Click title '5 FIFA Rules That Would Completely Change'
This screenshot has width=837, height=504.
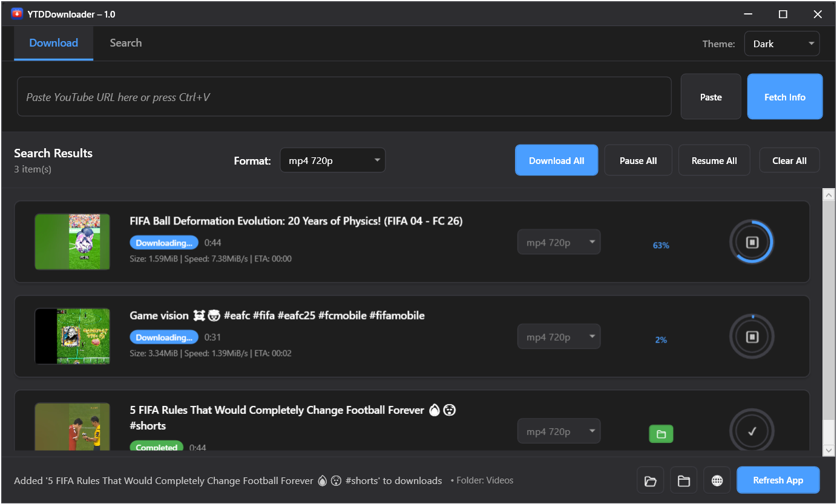tap(293, 417)
